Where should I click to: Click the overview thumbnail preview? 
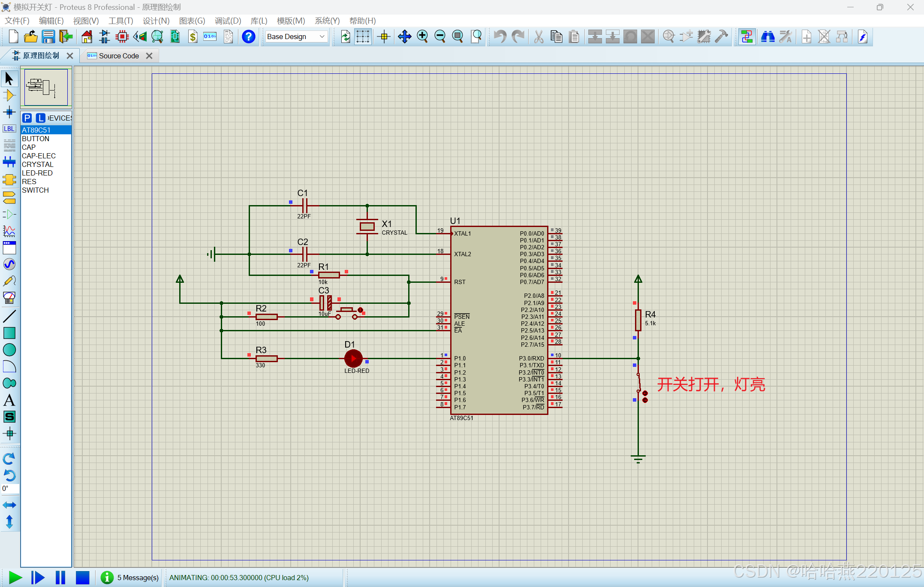pyautogui.click(x=46, y=87)
